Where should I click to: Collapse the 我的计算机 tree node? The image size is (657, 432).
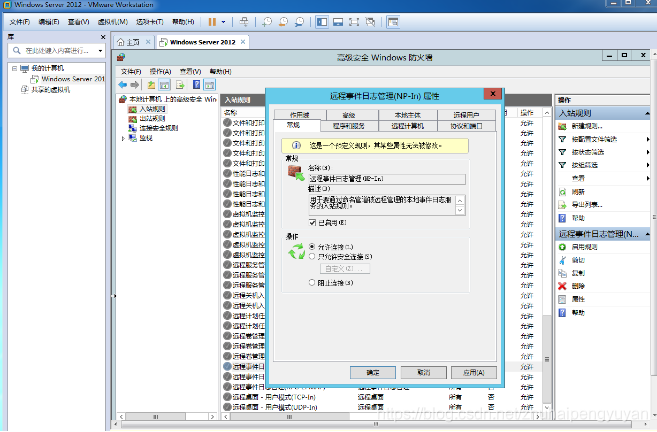point(14,68)
